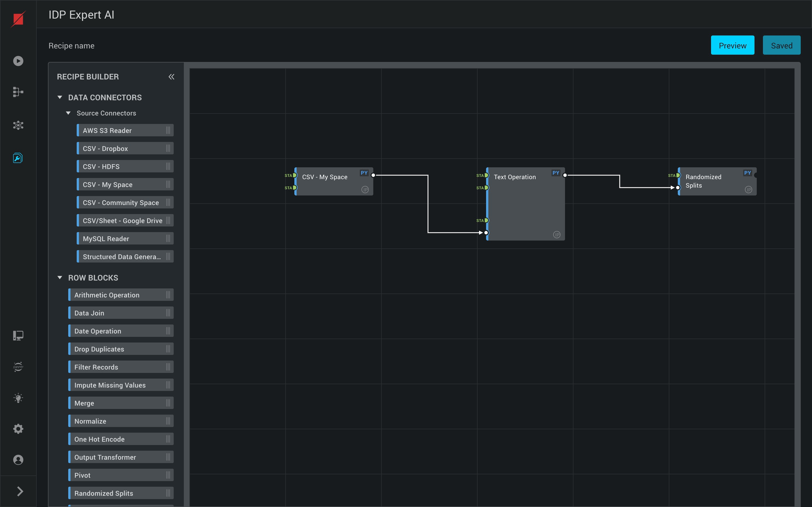Screen dimensions: 812x507
Task: Click output port of Text Operation node
Action: click(x=565, y=175)
